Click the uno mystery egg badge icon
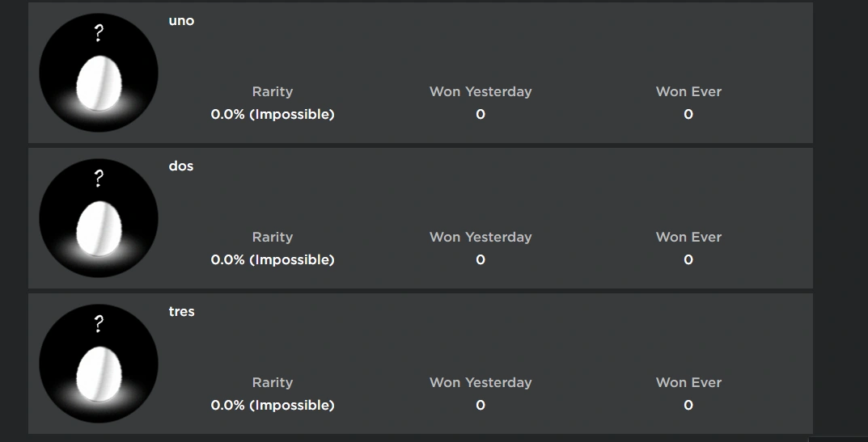This screenshot has height=442, width=868. (x=99, y=73)
